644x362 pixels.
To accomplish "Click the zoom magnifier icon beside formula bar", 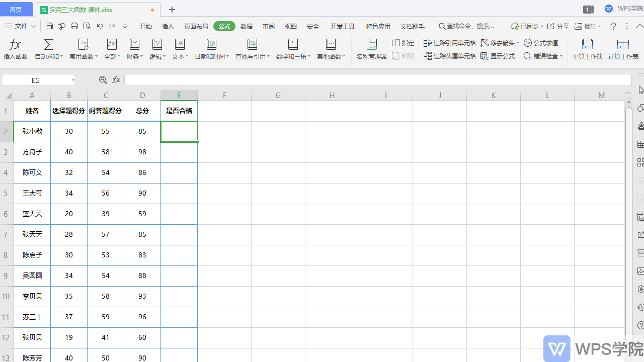I will (x=103, y=80).
